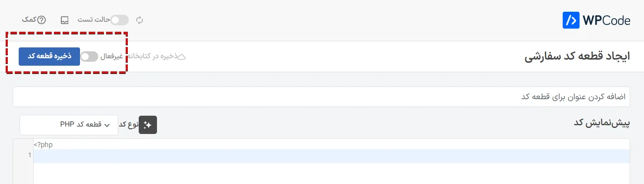Click the WPCode wordmark text
This screenshot has height=184, width=644.
point(606,20)
